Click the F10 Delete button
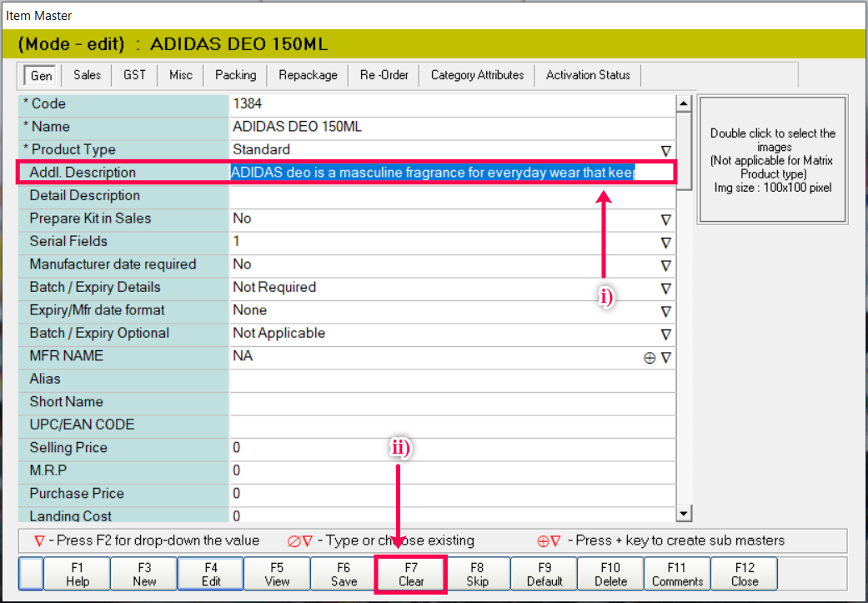The width and height of the screenshot is (868, 603). click(610, 574)
